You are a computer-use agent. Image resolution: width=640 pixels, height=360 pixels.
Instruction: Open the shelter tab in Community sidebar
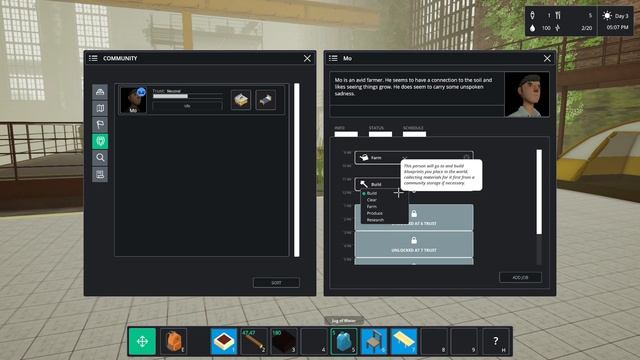click(100, 92)
